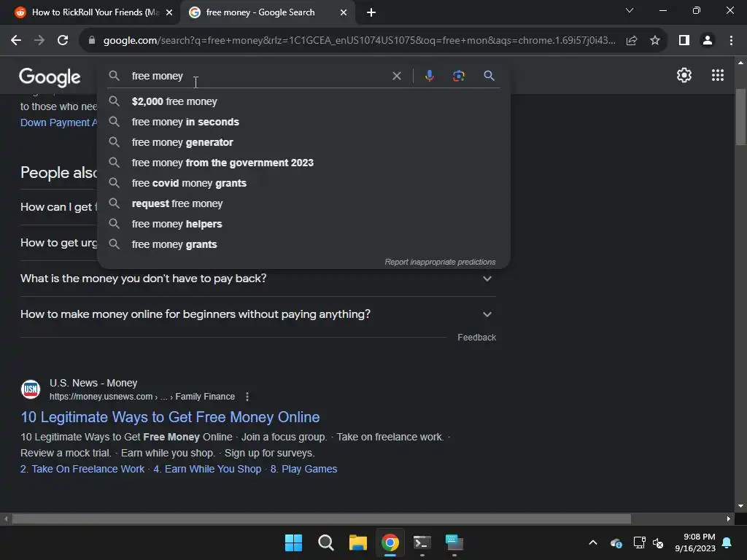Select 'free money from the government 2023'
747x560 pixels.
tap(304, 163)
